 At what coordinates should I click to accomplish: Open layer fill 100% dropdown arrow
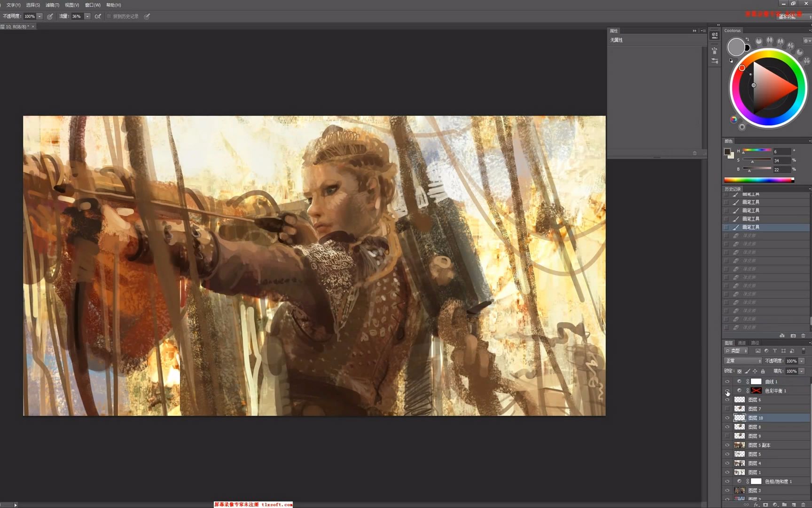[x=802, y=371]
